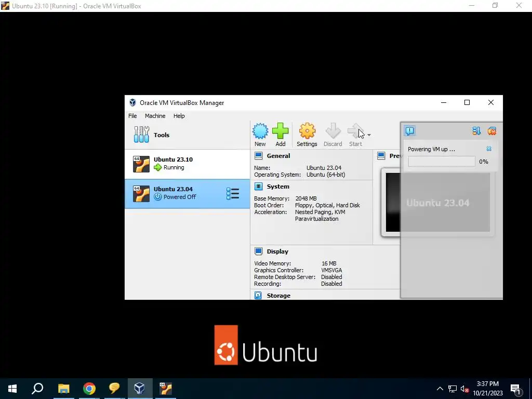
Task: Click the Storage section disk icon
Action: 258,295
